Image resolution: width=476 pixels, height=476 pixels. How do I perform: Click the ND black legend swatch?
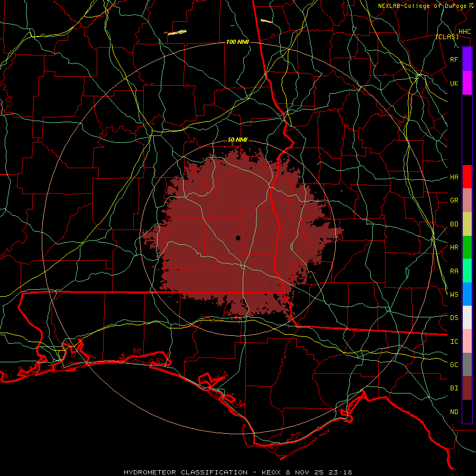click(467, 411)
